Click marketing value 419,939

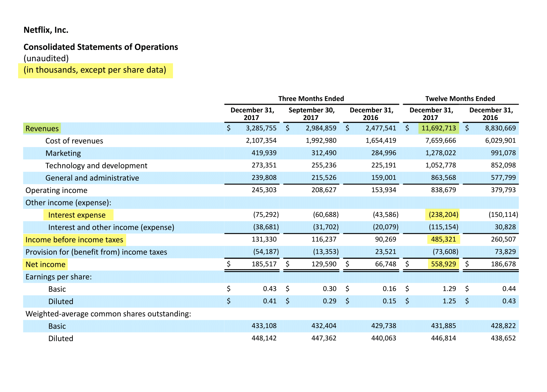(264, 153)
